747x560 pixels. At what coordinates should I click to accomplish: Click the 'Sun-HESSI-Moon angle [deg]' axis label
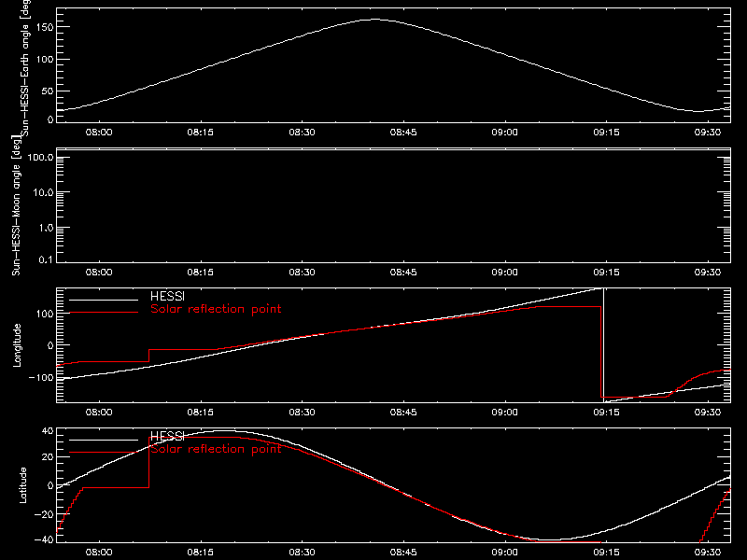(16, 206)
